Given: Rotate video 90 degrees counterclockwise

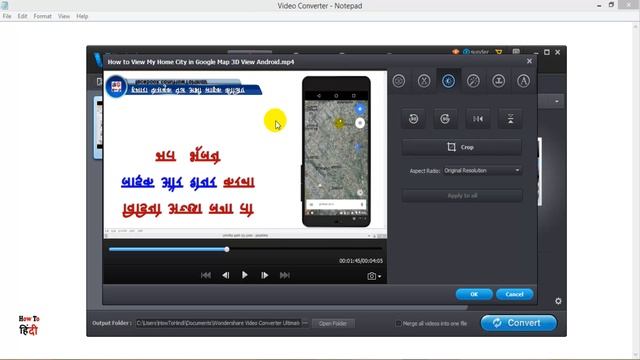Looking at the screenshot, I should (x=413, y=119).
